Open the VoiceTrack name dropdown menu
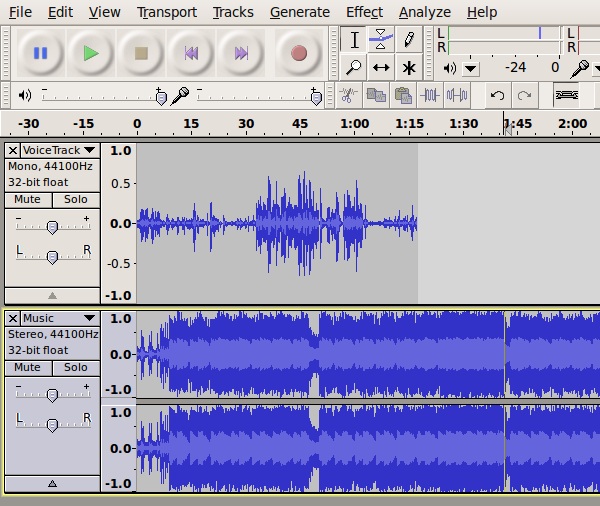The image size is (600, 506). click(59, 150)
